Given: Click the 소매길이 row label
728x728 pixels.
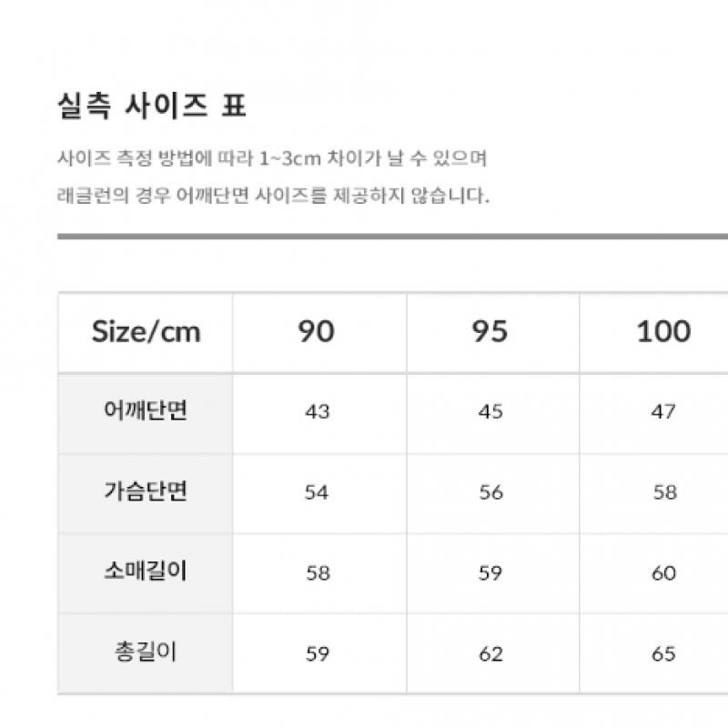Looking at the screenshot, I should click(x=146, y=572).
